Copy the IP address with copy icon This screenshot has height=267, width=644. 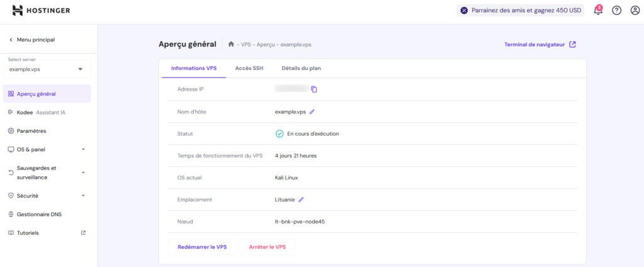click(314, 89)
